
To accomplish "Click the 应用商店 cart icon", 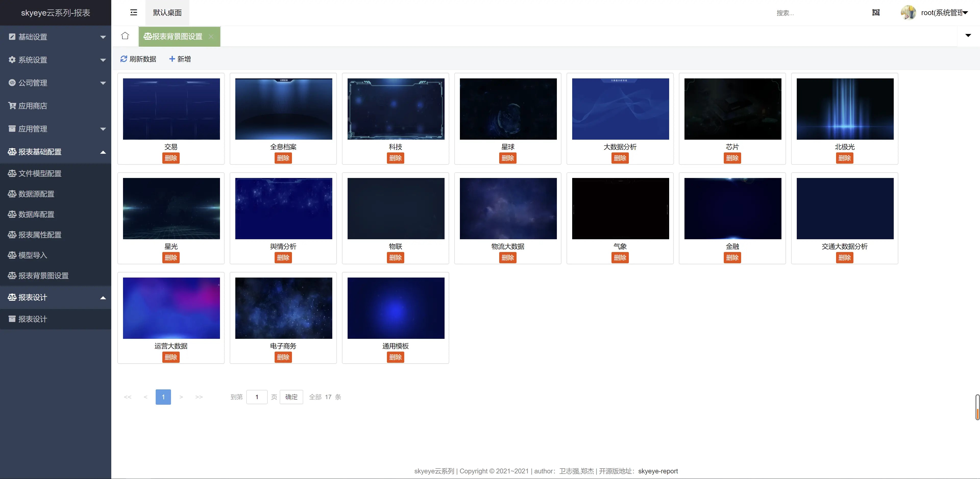I will 12,106.
